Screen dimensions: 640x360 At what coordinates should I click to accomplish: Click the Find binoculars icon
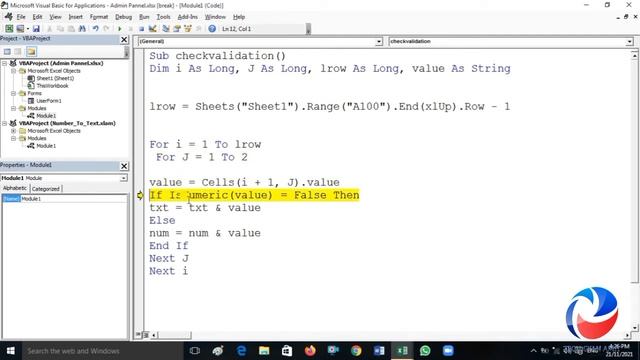pyautogui.click(x=82, y=29)
